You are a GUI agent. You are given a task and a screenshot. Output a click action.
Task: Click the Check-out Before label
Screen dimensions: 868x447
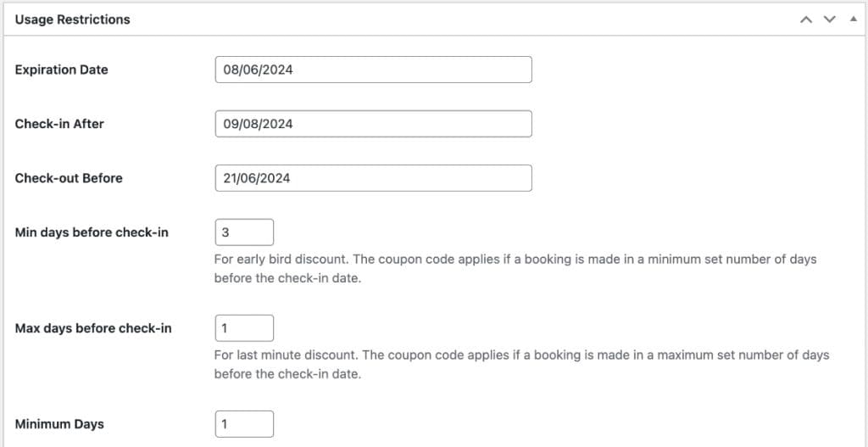[x=69, y=178]
